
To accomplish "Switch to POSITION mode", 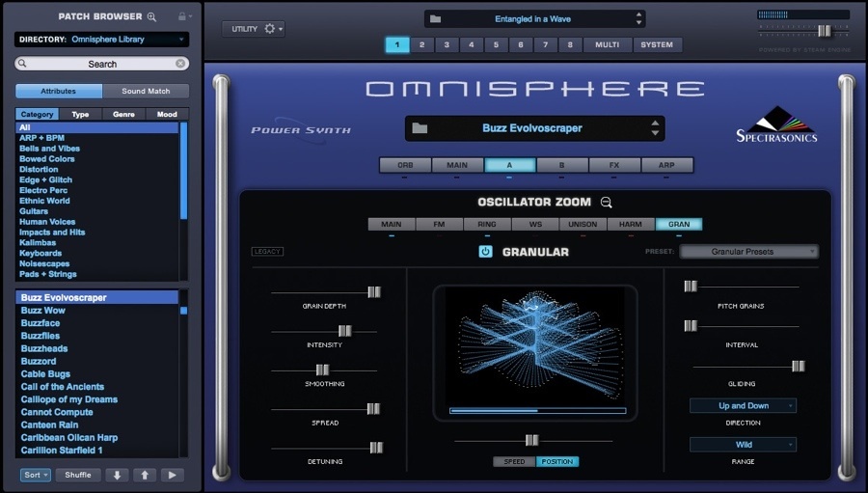I will click(557, 461).
